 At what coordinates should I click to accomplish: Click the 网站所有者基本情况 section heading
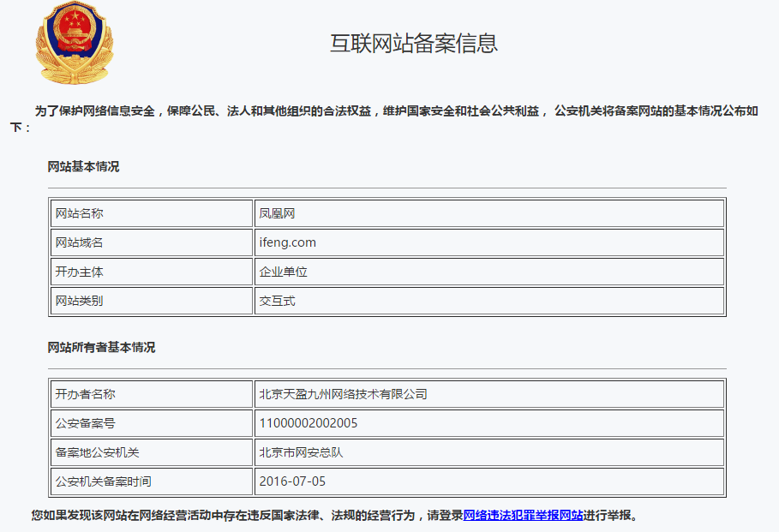click(101, 347)
